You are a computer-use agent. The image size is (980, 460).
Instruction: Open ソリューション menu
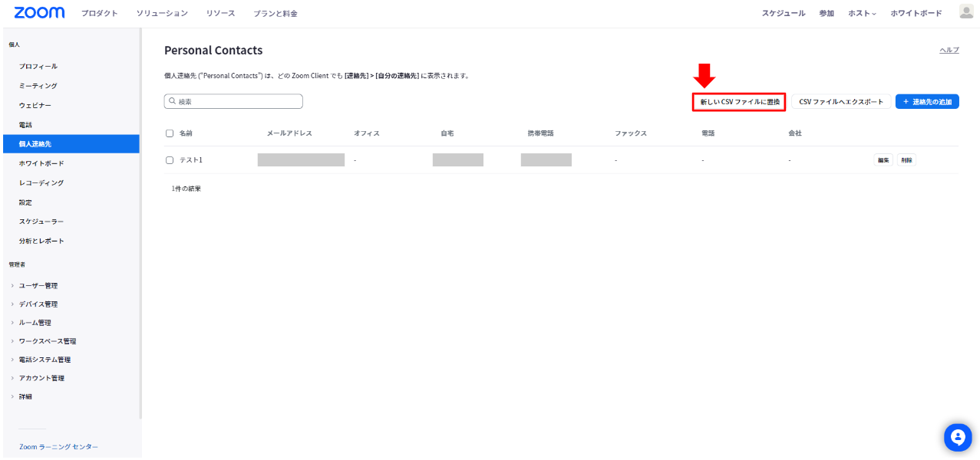click(x=162, y=14)
